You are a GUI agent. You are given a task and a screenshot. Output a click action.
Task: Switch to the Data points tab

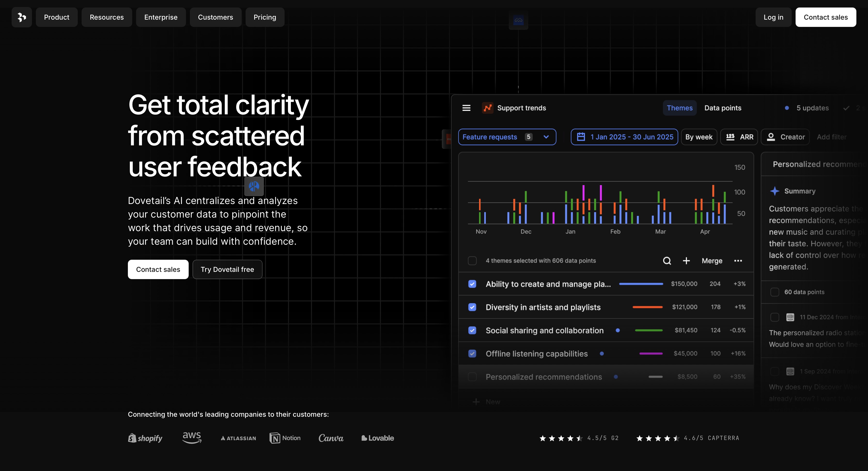(x=723, y=108)
